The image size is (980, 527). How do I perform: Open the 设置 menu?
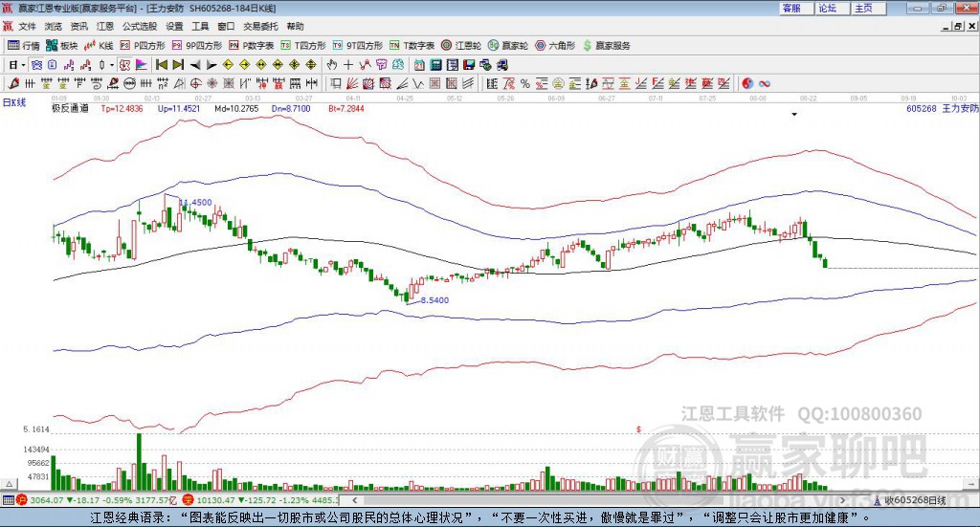point(174,26)
